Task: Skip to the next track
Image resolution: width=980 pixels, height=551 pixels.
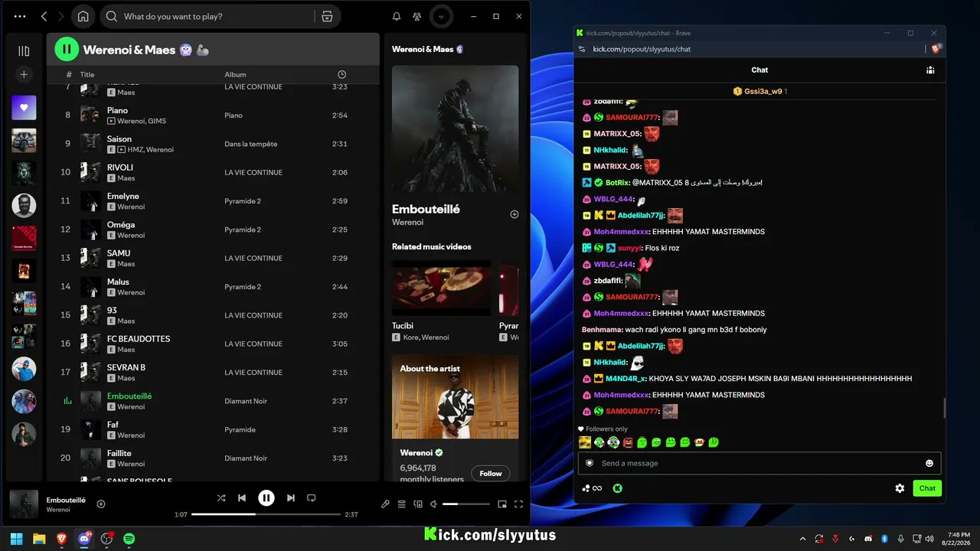Action: (x=291, y=498)
